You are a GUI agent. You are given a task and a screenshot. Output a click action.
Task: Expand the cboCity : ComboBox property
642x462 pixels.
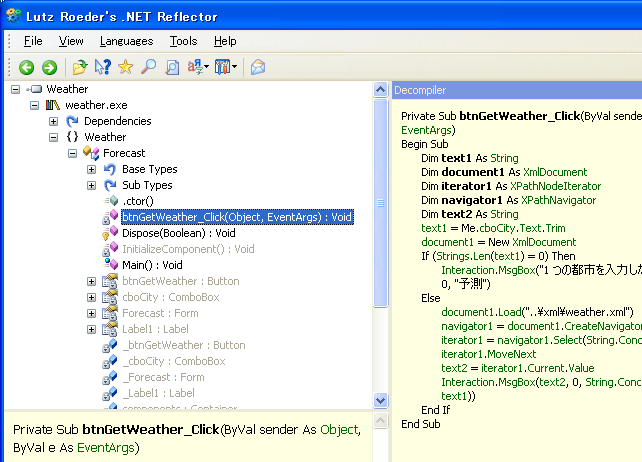tap(92, 297)
